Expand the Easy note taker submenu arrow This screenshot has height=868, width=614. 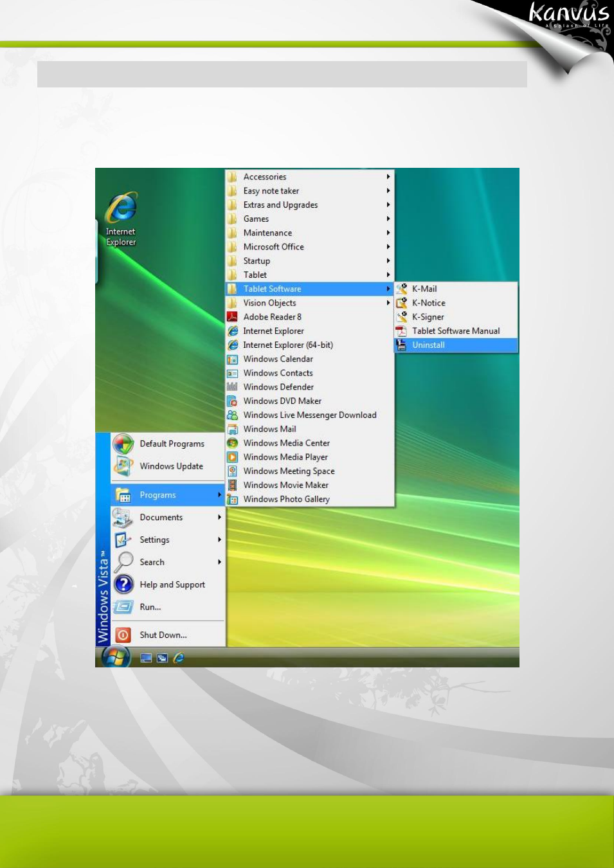[388, 191]
